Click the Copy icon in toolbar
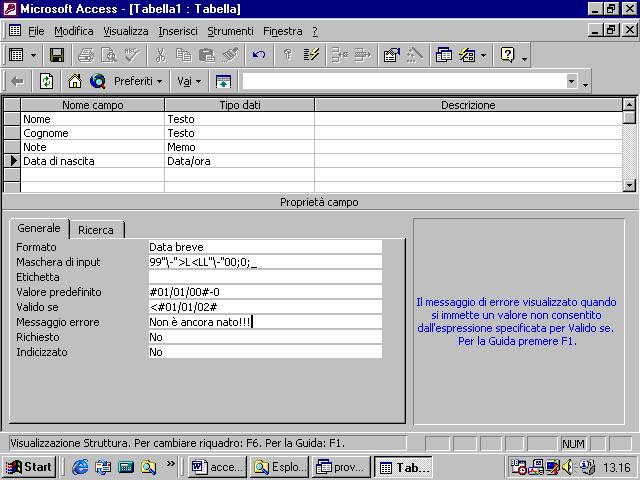This screenshot has width=640, height=480. [x=184, y=55]
